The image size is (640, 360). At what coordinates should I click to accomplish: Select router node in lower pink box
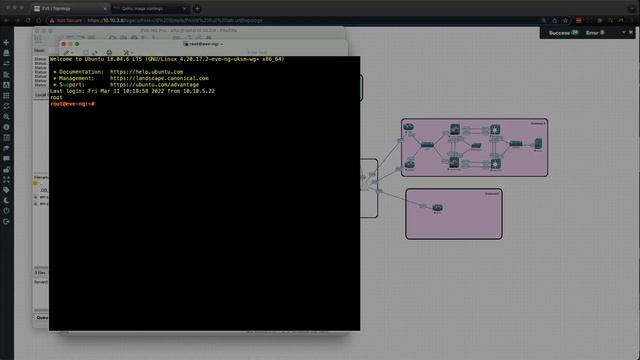[438, 208]
